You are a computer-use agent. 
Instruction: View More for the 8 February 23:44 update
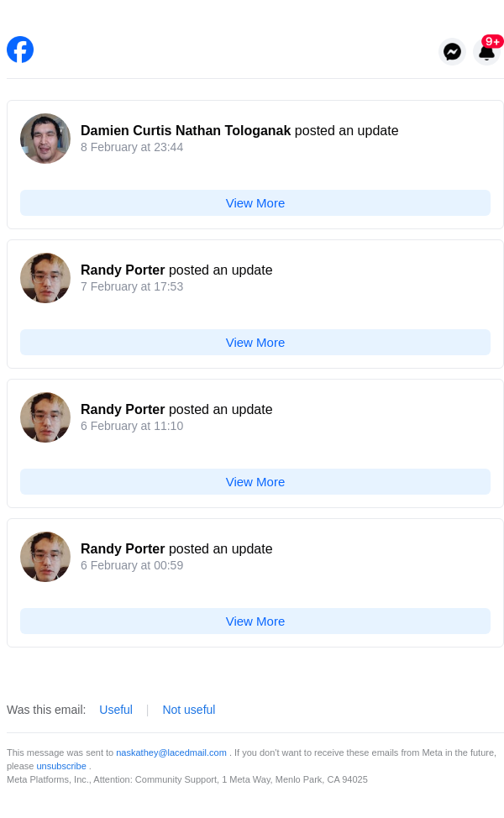click(x=255, y=202)
